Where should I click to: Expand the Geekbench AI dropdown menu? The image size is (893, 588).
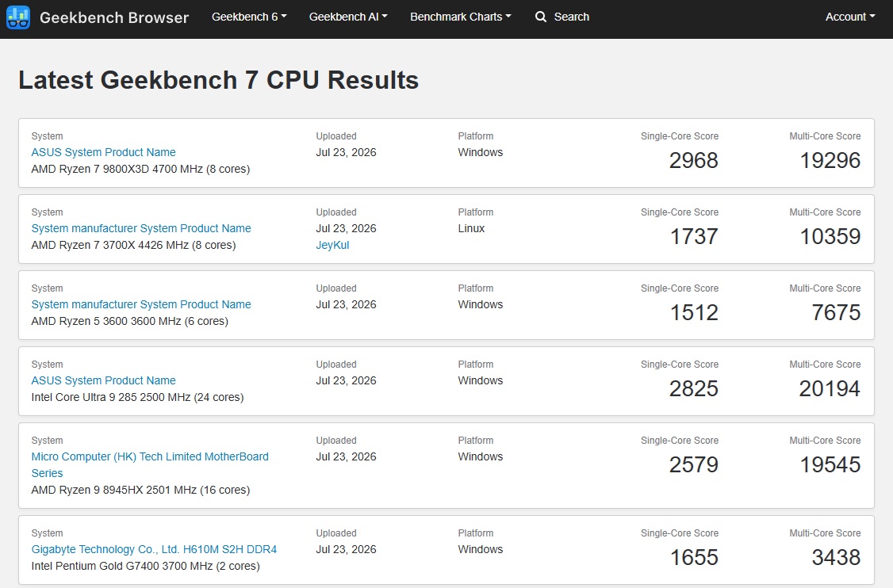[348, 17]
